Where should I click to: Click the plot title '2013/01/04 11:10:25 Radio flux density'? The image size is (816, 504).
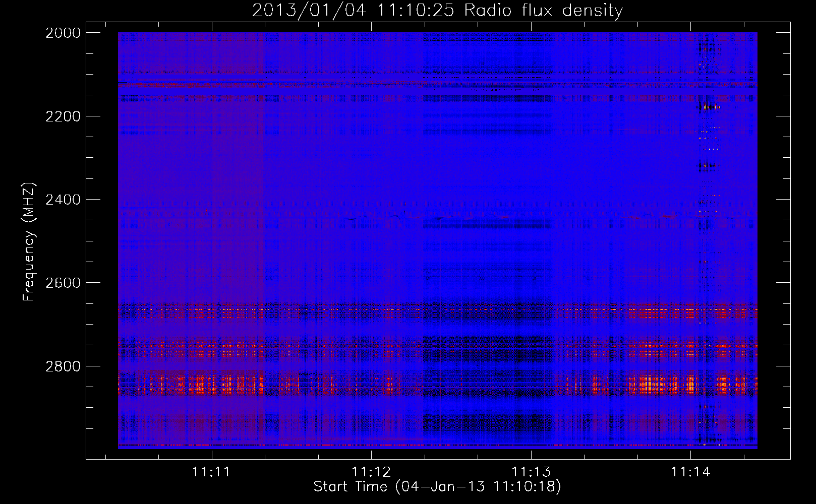coord(437,10)
